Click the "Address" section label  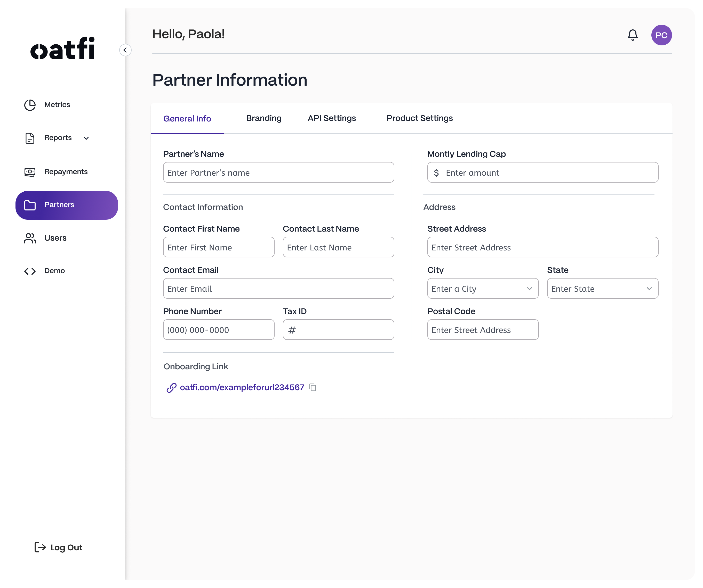(x=439, y=207)
